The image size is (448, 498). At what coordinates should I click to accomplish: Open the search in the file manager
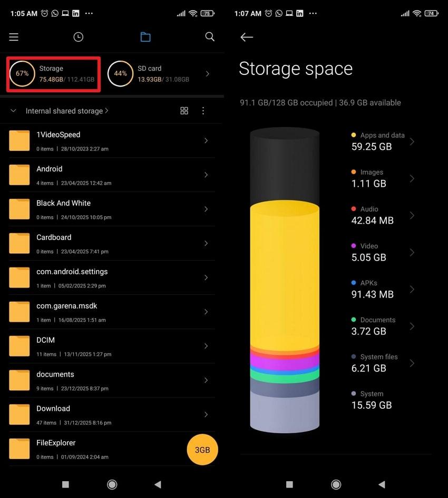click(209, 37)
